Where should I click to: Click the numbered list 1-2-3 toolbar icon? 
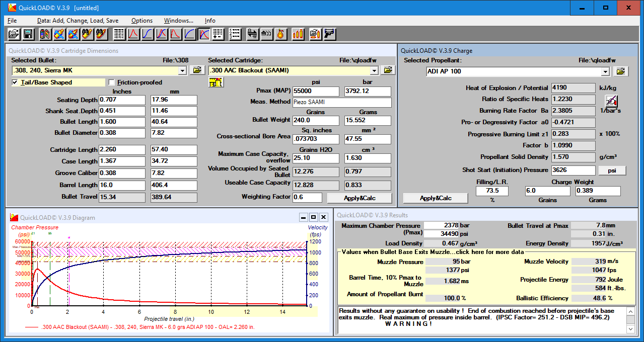(x=235, y=34)
